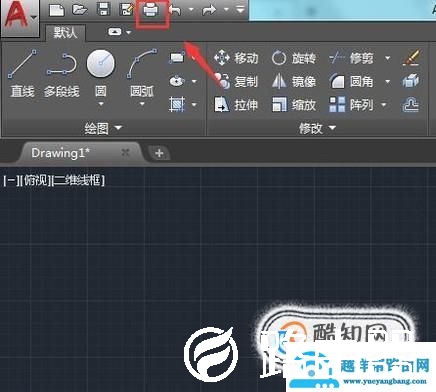Click the 复制 copy tool
Image resolution: width=436 pixels, height=392 pixels.
click(x=236, y=81)
